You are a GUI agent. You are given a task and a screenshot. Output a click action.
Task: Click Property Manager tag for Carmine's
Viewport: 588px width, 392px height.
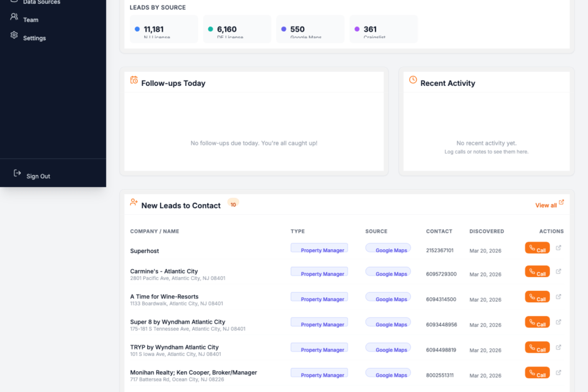[x=319, y=273]
